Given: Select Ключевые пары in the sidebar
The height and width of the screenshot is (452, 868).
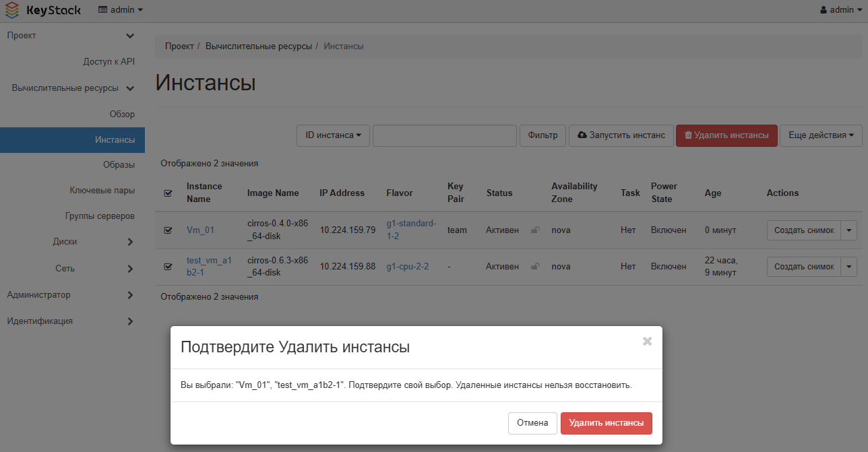Looking at the screenshot, I should point(113,190).
